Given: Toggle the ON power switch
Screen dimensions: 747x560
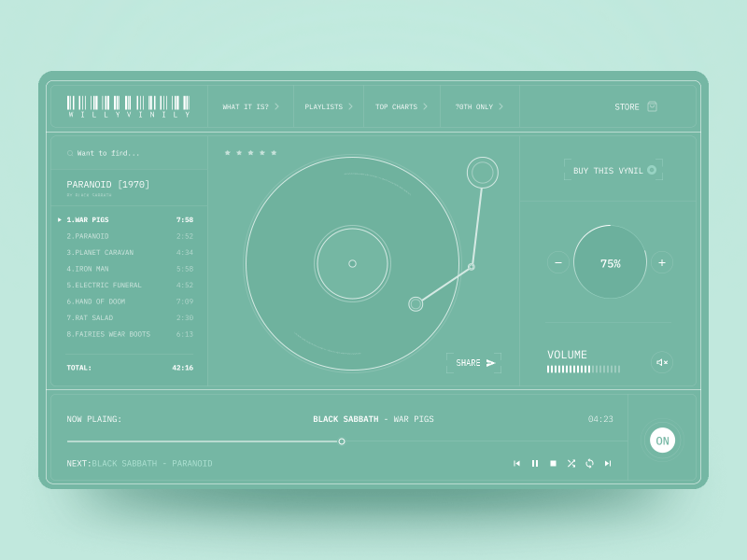Looking at the screenshot, I should 662,439.
